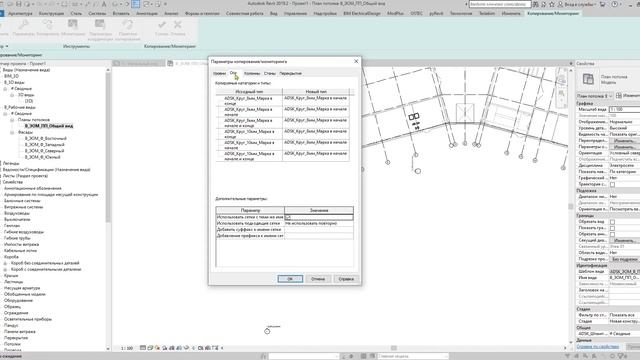The image size is (640, 360).
Task: Close the copy/monitor parameters dialog with X
Action: pos(356,61)
